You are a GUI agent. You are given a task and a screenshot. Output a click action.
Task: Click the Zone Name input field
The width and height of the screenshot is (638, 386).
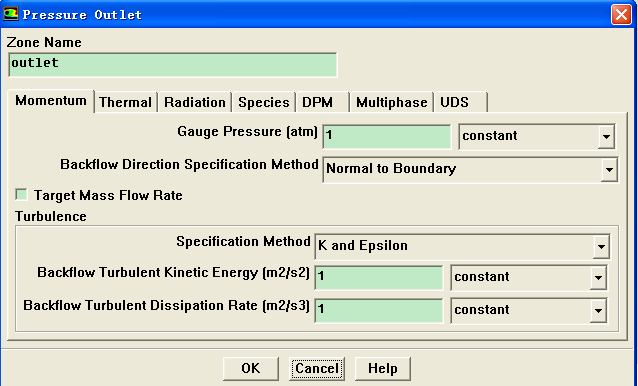pos(173,64)
